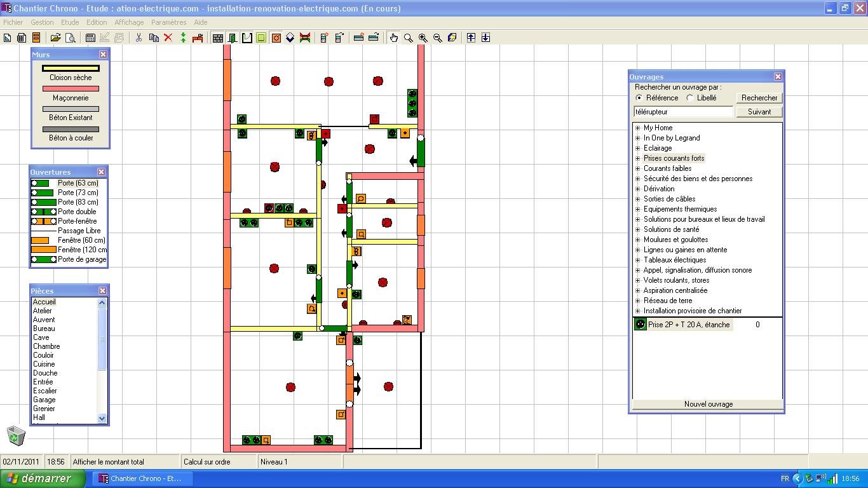Click the zoom in plus magnifier

pos(423,38)
